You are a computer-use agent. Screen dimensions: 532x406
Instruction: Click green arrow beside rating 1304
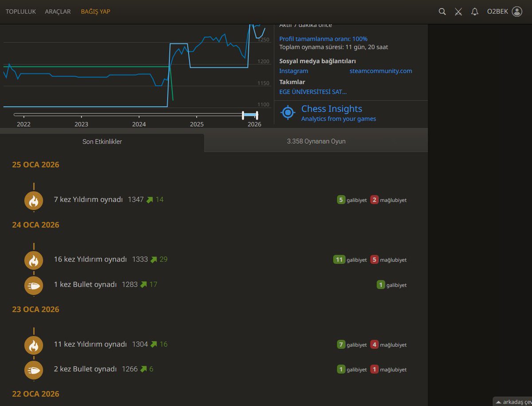tap(154, 344)
